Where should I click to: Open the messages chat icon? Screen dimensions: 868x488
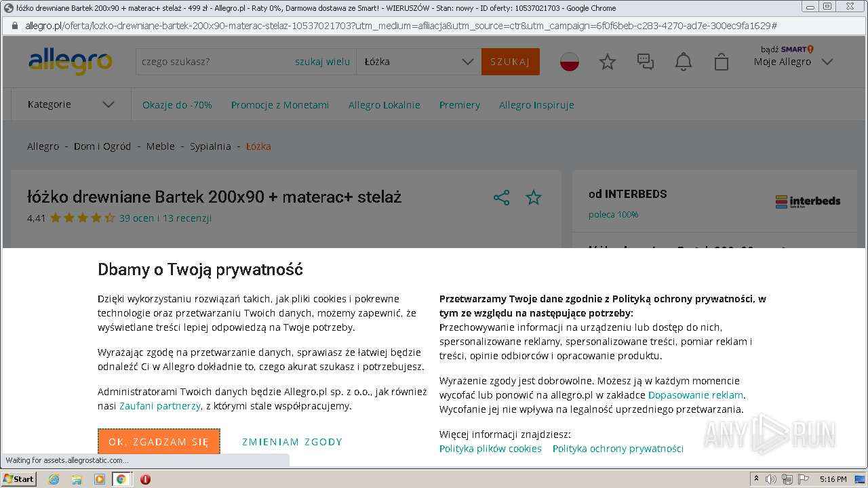(x=646, y=62)
